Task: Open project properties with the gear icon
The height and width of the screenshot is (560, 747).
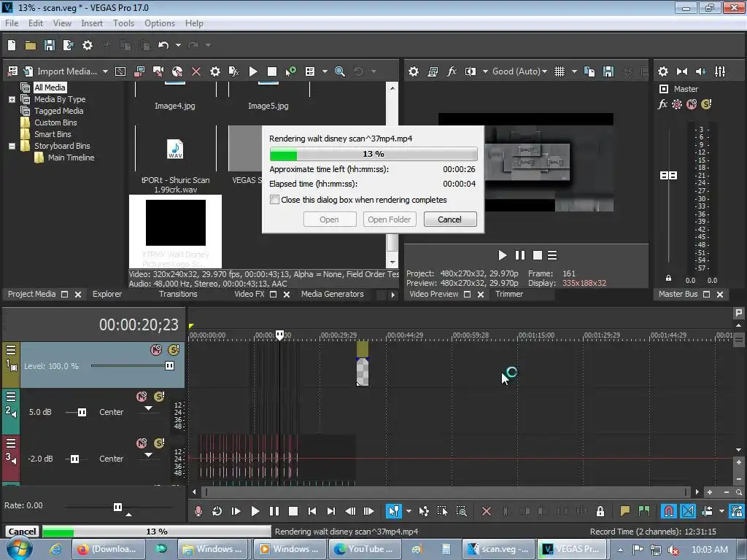Action: (x=88, y=45)
